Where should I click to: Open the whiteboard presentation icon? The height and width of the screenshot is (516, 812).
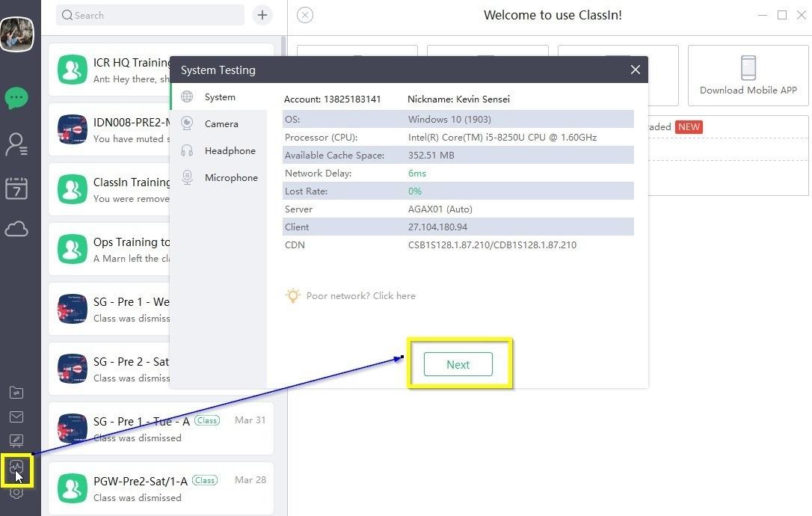[x=16, y=441]
